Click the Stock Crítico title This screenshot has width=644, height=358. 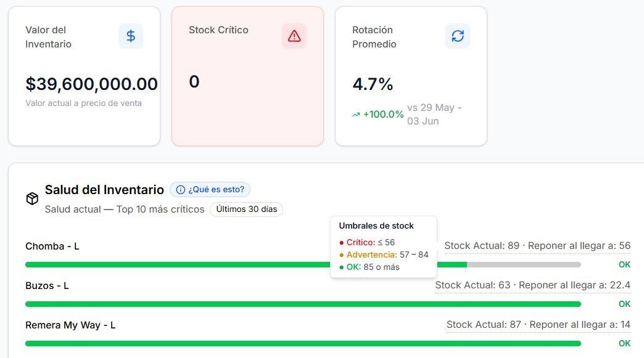218,30
